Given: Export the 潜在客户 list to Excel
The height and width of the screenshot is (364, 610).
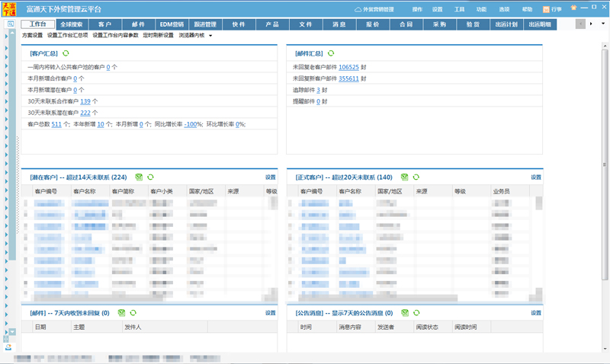Looking at the screenshot, I should point(139,177).
